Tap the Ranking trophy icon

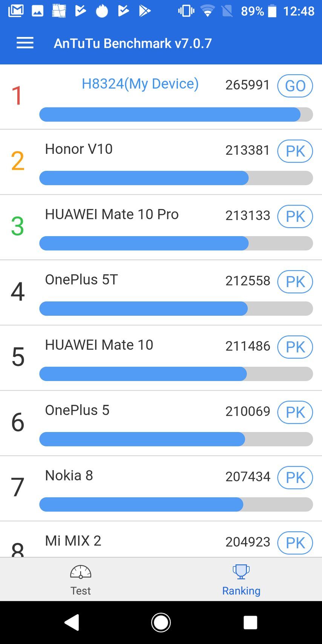click(x=241, y=572)
